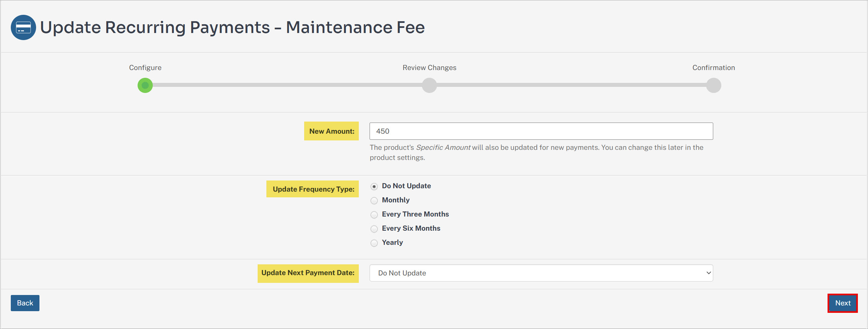This screenshot has width=868, height=329.
Task: Click the Update Recurring Payments page title
Action: (x=232, y=27)
